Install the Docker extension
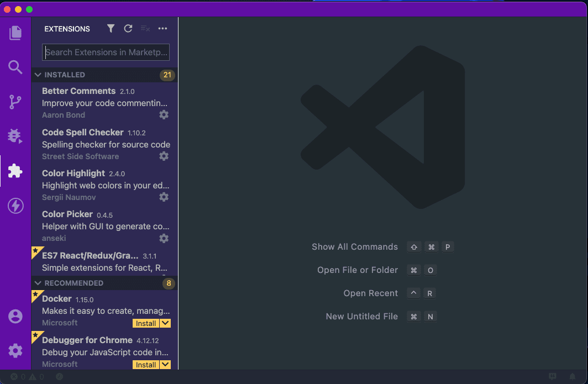Image resolution: width=588 pixels, height=384 pixels. pos(146,323)
